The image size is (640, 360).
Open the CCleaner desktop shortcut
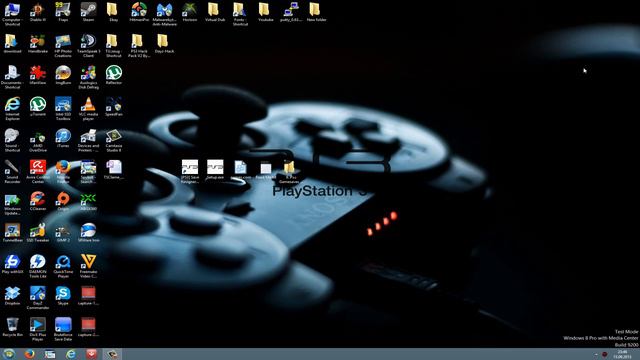pos(38,201)
